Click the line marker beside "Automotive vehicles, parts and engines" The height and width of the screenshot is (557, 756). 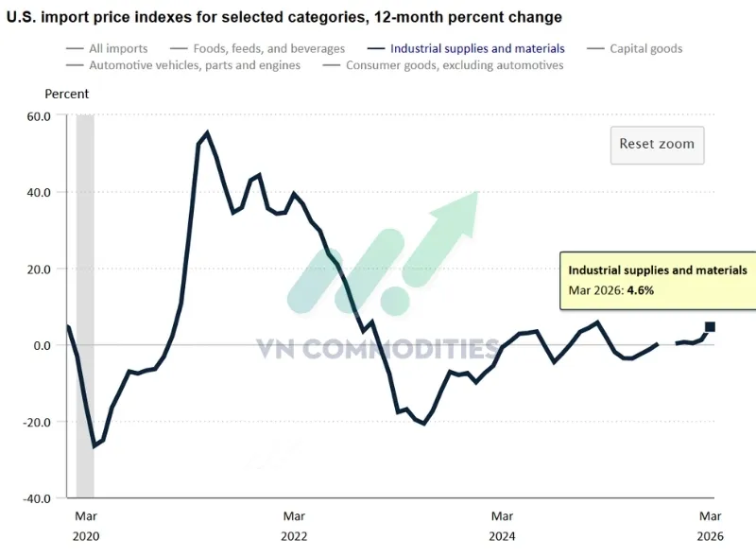(x=74, y=65)
